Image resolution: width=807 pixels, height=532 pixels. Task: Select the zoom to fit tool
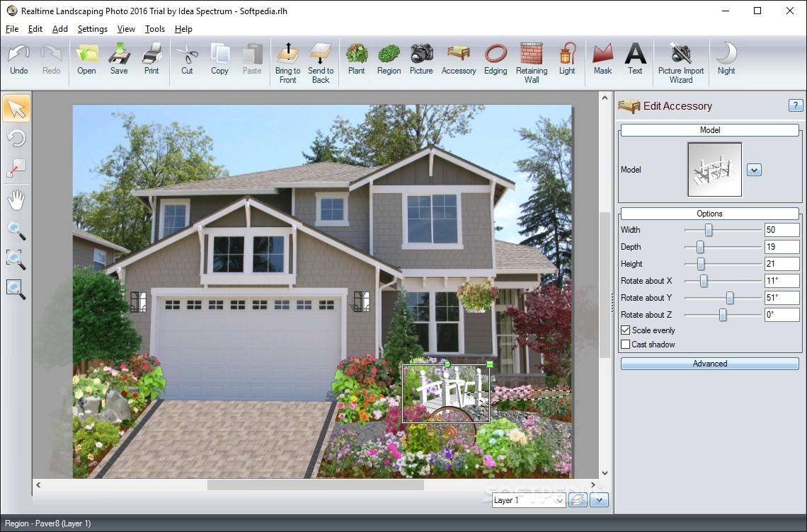tap(16, 289)
